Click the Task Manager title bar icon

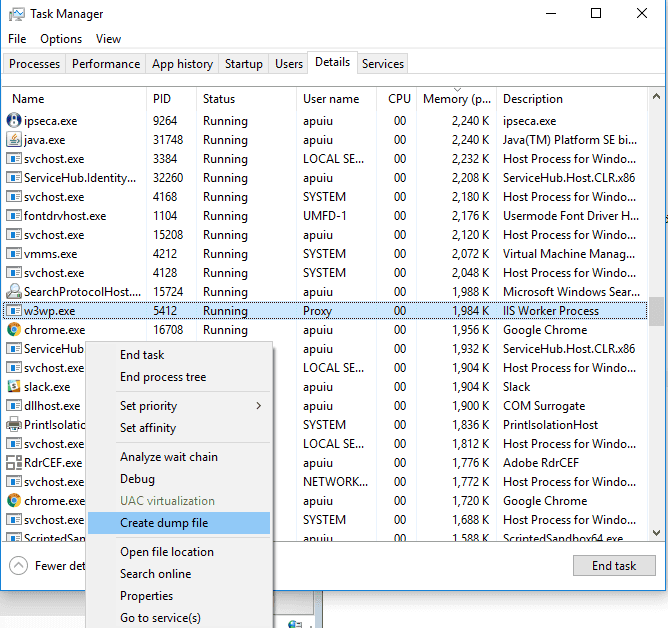(x=17, y=14)
